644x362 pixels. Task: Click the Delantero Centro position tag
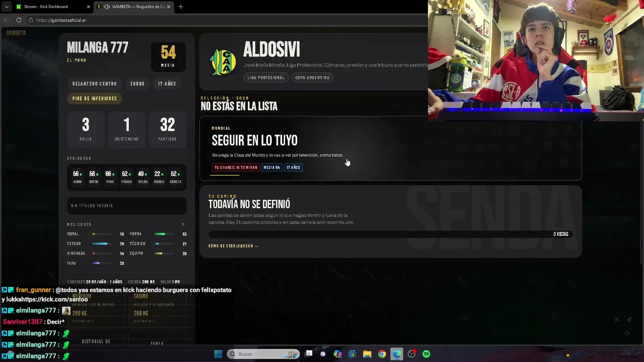coord(95,83)
